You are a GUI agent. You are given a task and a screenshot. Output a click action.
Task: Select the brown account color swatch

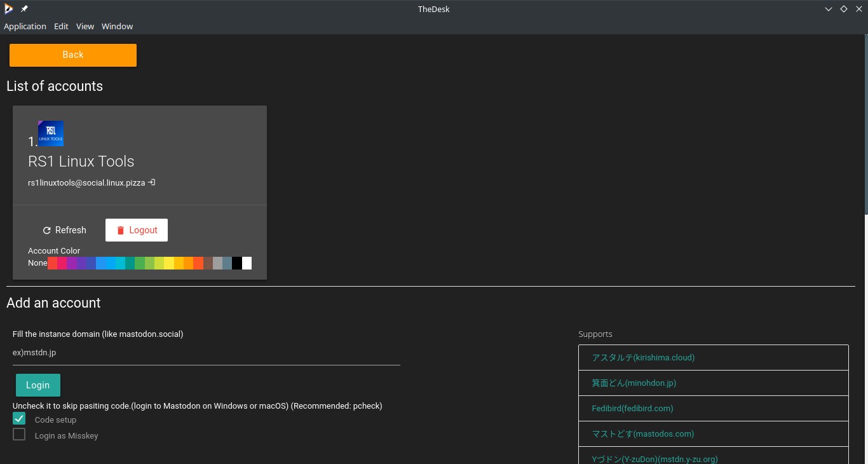click(208, 263)
